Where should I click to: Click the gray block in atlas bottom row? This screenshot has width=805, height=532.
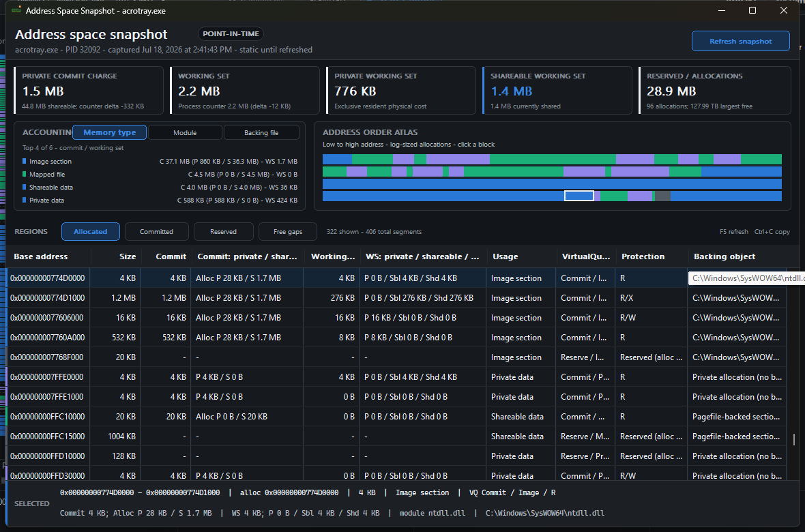662,196
